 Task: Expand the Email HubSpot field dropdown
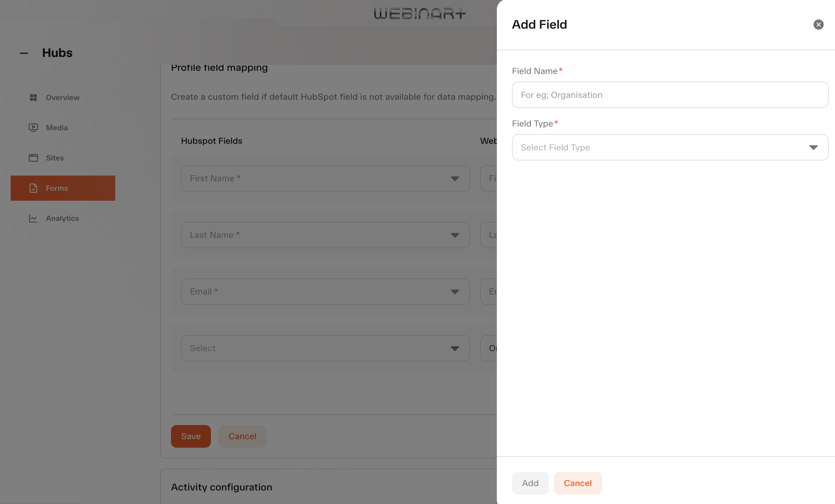[x=325, y=292]
